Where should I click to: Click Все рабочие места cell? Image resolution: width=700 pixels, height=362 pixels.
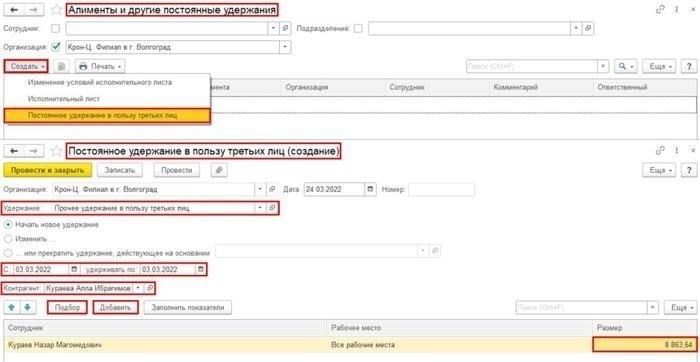pos(459,345)
